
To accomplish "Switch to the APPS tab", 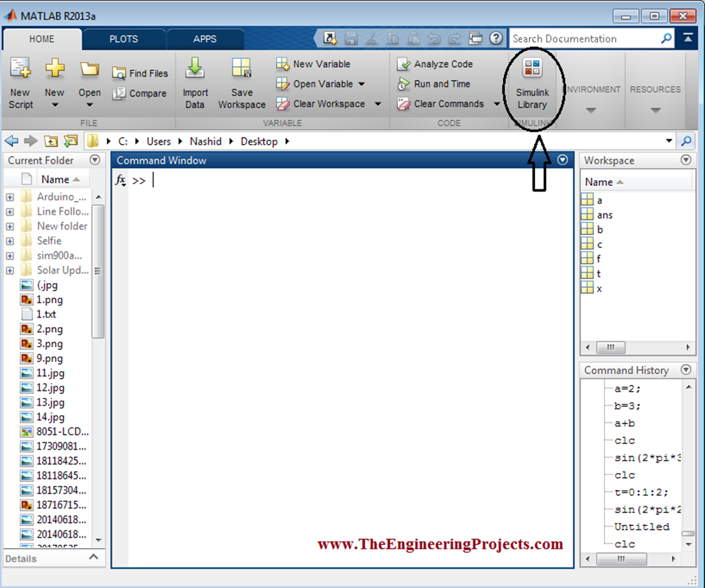I will [x=205, y=39].
